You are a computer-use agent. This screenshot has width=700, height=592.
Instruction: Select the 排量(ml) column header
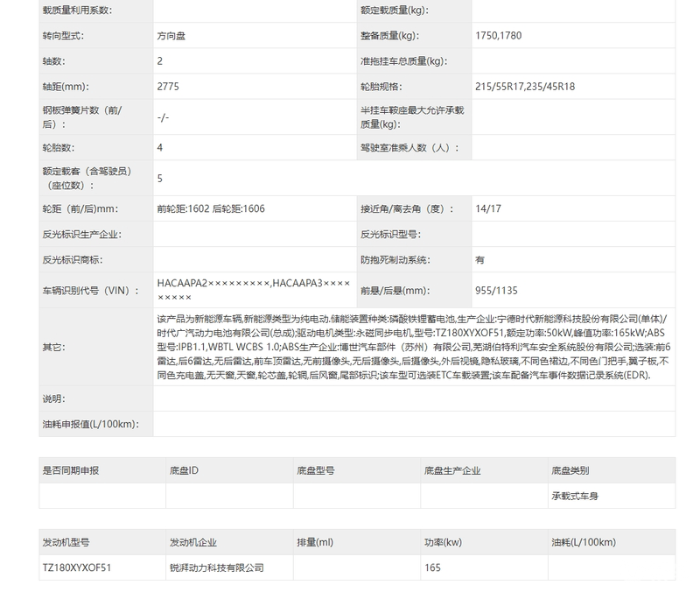[315, 542]
